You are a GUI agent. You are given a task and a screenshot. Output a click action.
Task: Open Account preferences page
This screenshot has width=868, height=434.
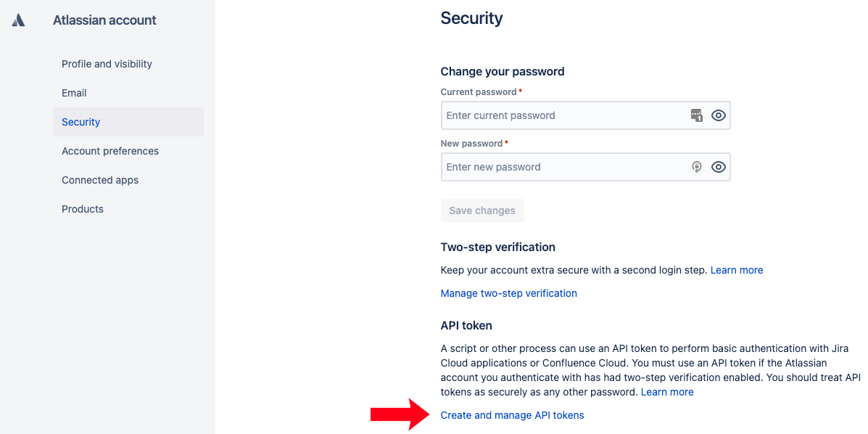[x=110, y=151]
